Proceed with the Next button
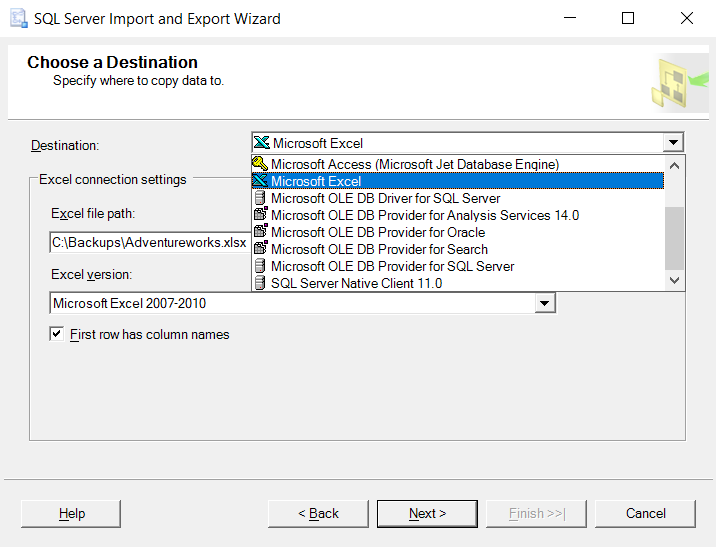This screenshot has width=716, height=547. [427, 514]
